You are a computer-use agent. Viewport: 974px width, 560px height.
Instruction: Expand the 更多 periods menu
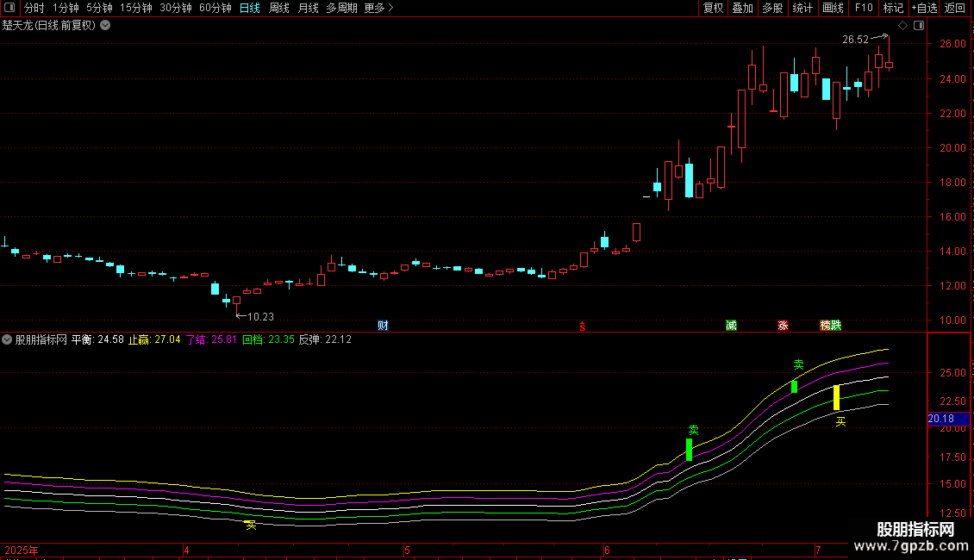pyautogui.click(x=378, y=8)
